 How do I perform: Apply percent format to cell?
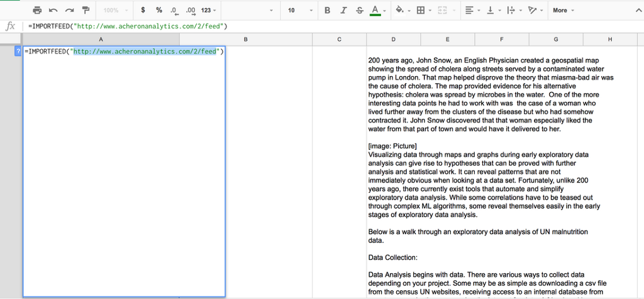pos(159,11)
